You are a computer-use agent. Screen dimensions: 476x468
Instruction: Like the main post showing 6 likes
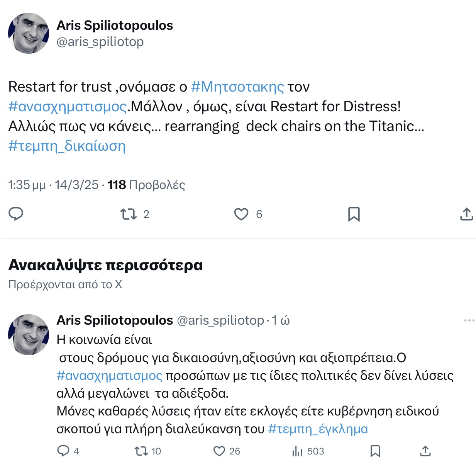[x=248, y=214]
